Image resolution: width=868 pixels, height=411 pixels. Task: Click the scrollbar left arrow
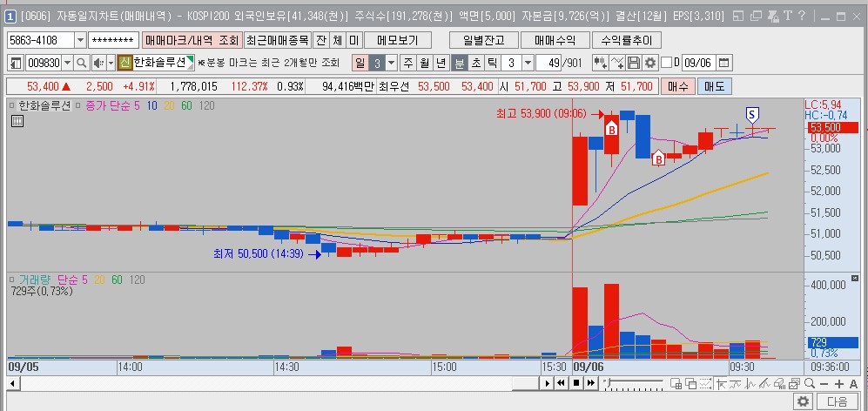(12, 383)
